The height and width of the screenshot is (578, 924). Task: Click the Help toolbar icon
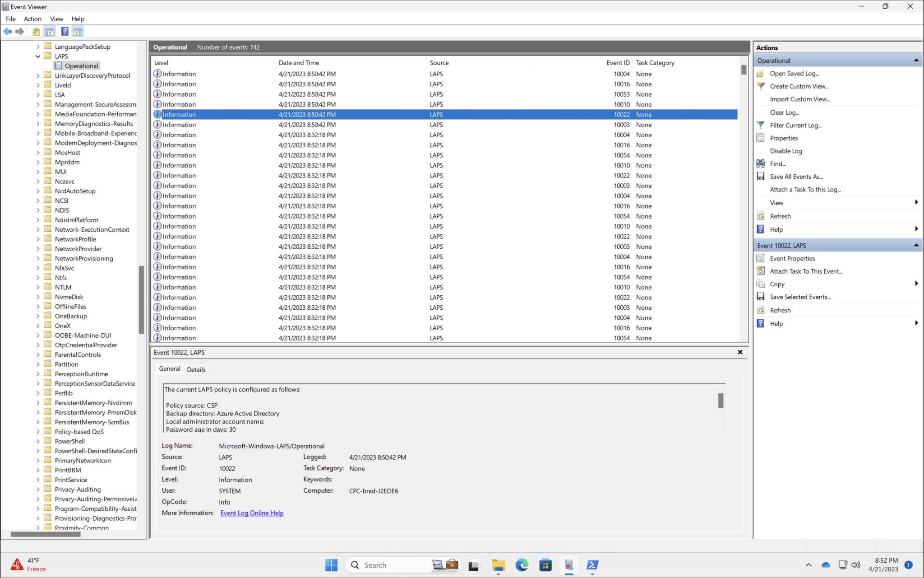[65, 32]
